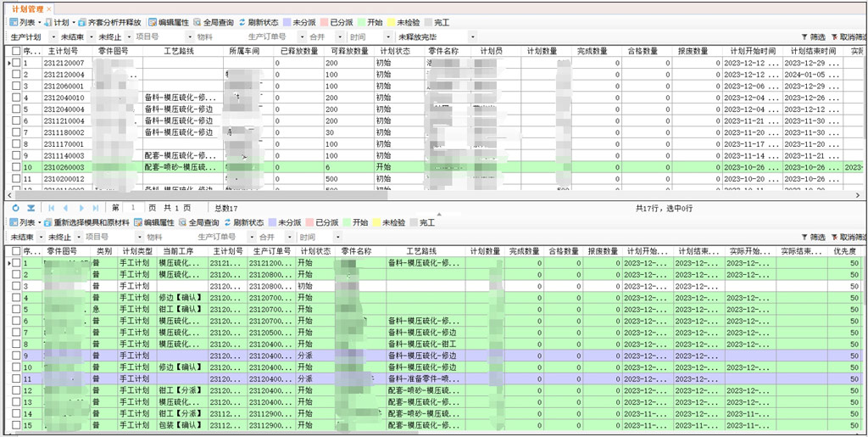Open 编辑属性 in the top toolbar

pyautogui.click(x=169, y=22)
